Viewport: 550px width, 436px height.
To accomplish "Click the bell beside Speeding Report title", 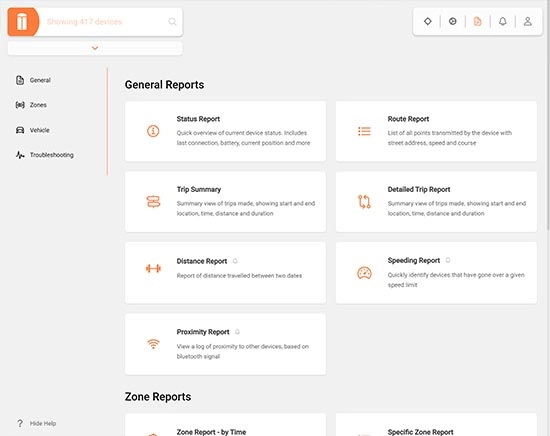I will pos(448,260).
